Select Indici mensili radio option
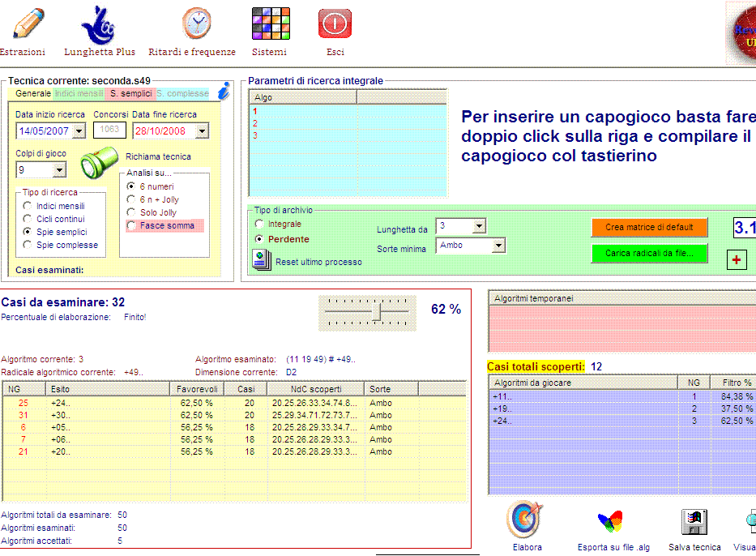The height and width of the screenshot is (556, 756). (x=28, y=206)
